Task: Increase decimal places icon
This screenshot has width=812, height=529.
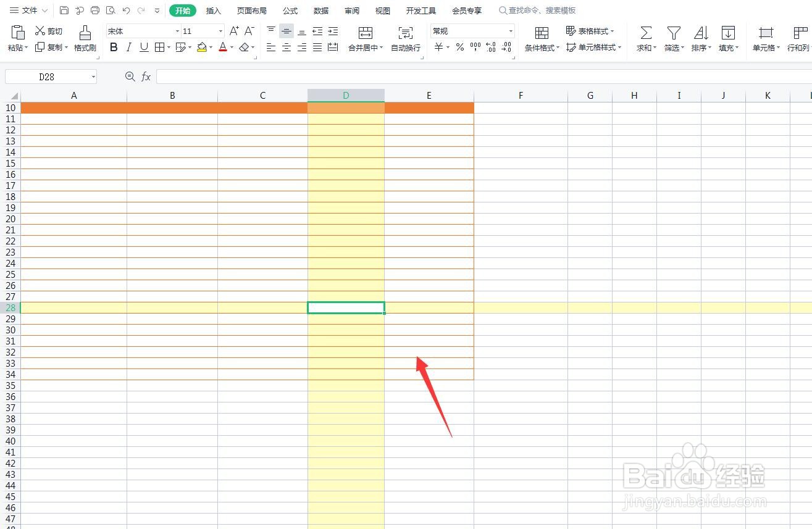Action: click(491, 48)
